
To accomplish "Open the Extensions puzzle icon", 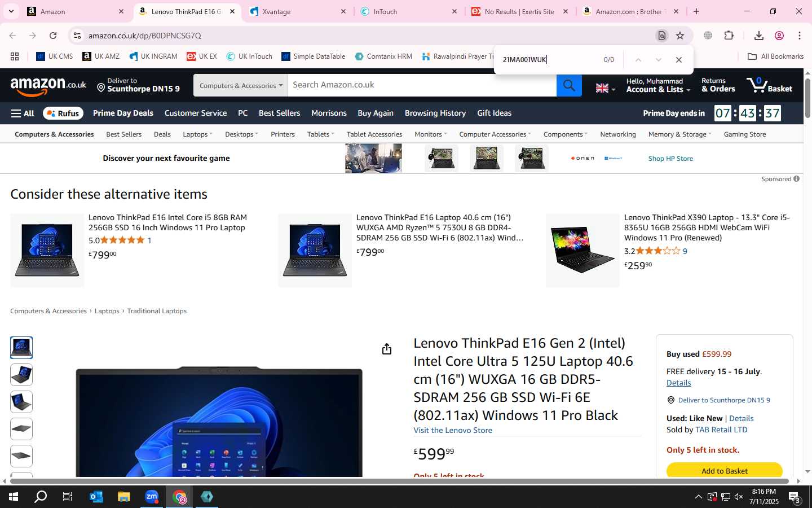I will pyautogui.click(x=729, y=36).
